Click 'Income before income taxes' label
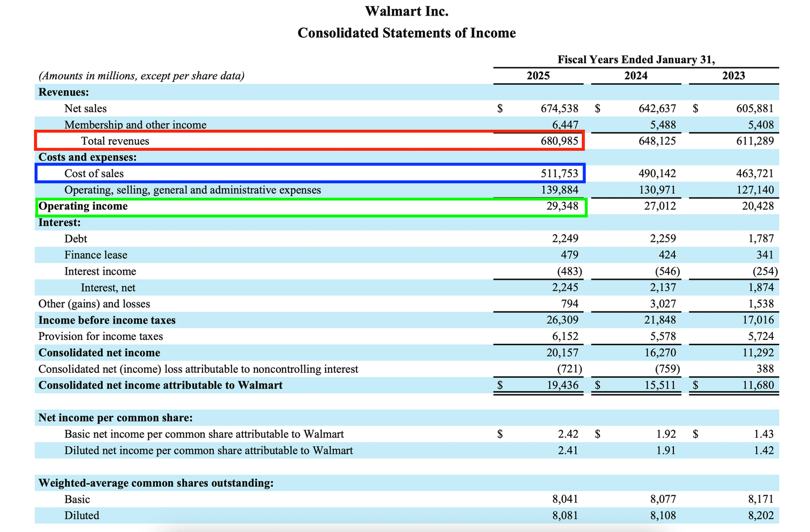Viewport: 810px width, 532px height. tap(107, 320)
